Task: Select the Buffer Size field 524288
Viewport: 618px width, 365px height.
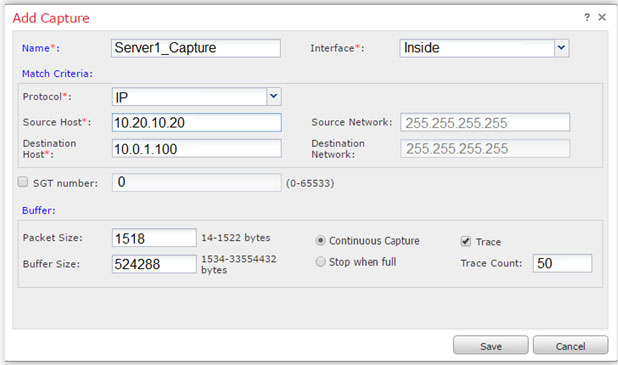Action: click(154, 264)
